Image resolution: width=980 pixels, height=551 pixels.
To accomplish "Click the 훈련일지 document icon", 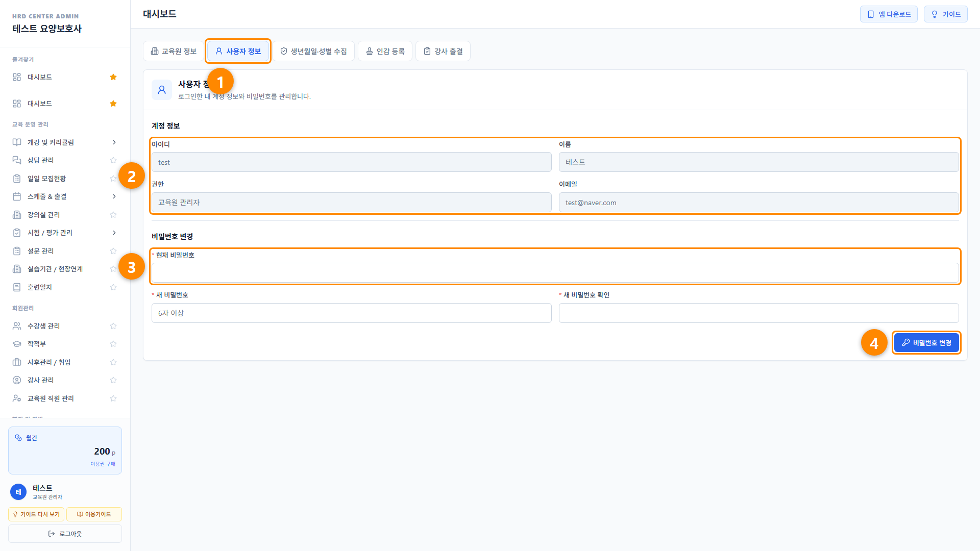I will [17, 287].
